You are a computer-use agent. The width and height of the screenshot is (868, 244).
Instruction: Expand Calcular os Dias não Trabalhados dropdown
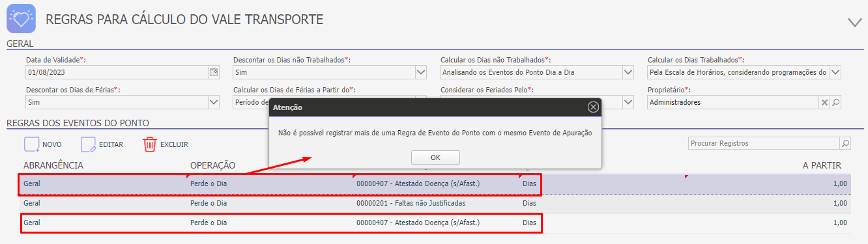[628, 72]
